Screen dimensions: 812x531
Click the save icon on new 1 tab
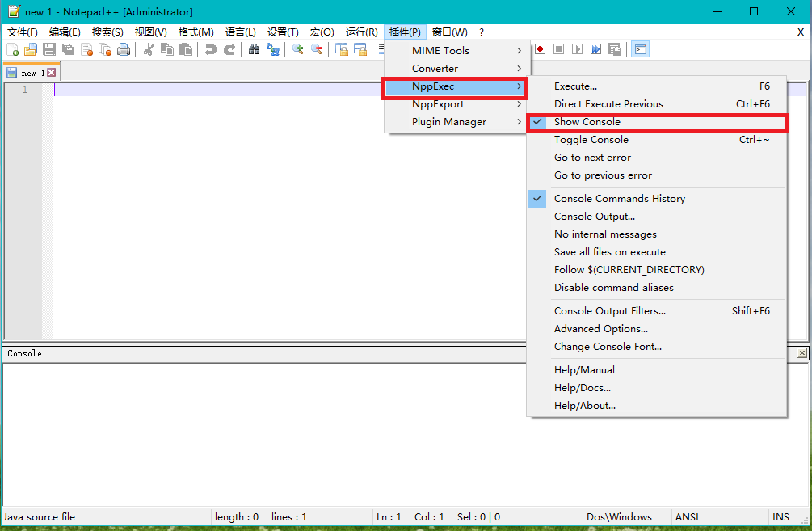click(x=12, y=73)
